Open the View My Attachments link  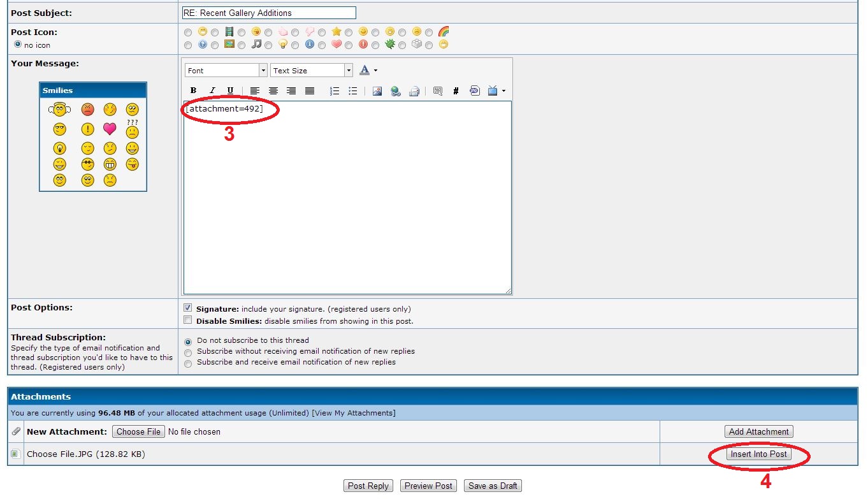353,413
